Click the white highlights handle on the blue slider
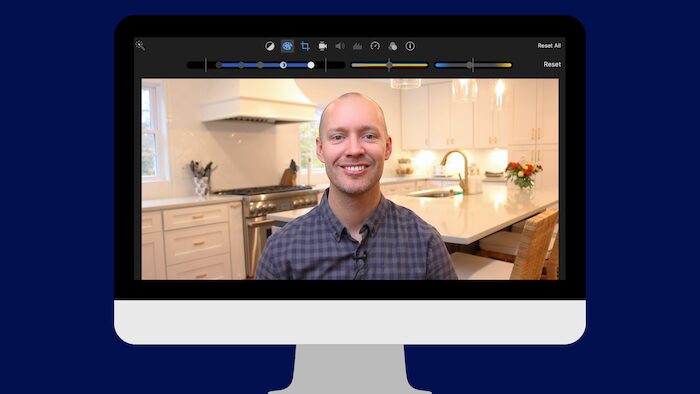Viewport: 700px width, 394px height. pos(311,65)
